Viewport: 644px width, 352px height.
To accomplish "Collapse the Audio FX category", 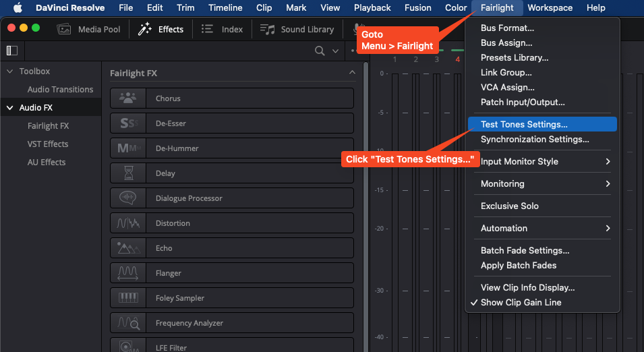I will (x=10, y=108).
